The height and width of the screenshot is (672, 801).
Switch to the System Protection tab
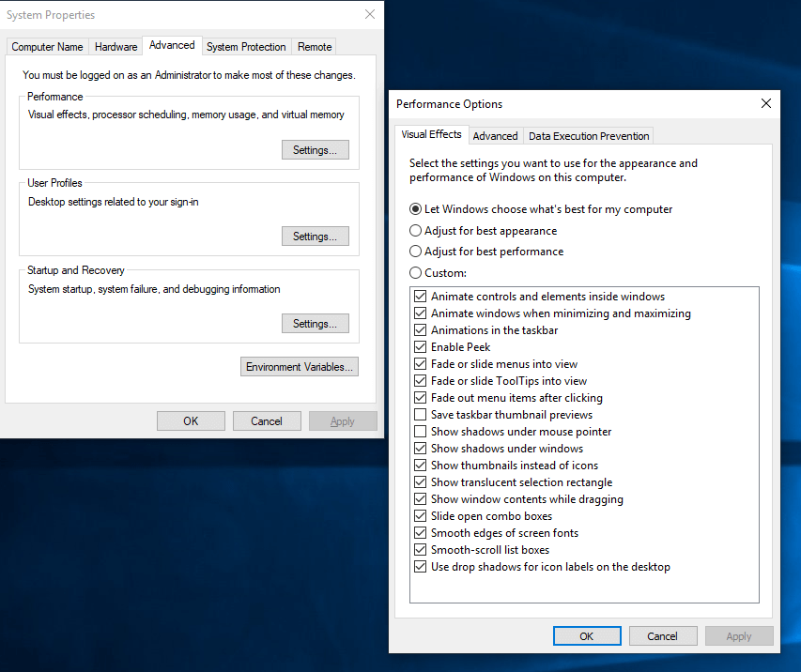pyautogui.click(x=246, y=46)
